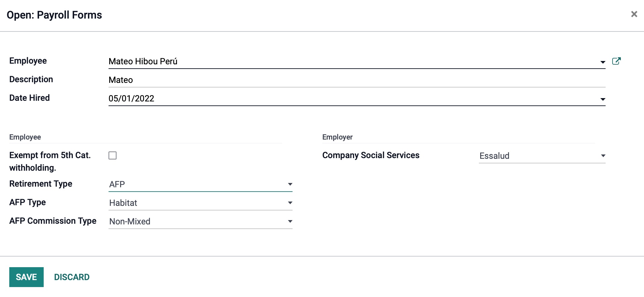Image resolution: width=644 pixels, height=297 pixels.
Task: Select the Employee section heading
Action: pyautogui.click(x=25, y=137)
